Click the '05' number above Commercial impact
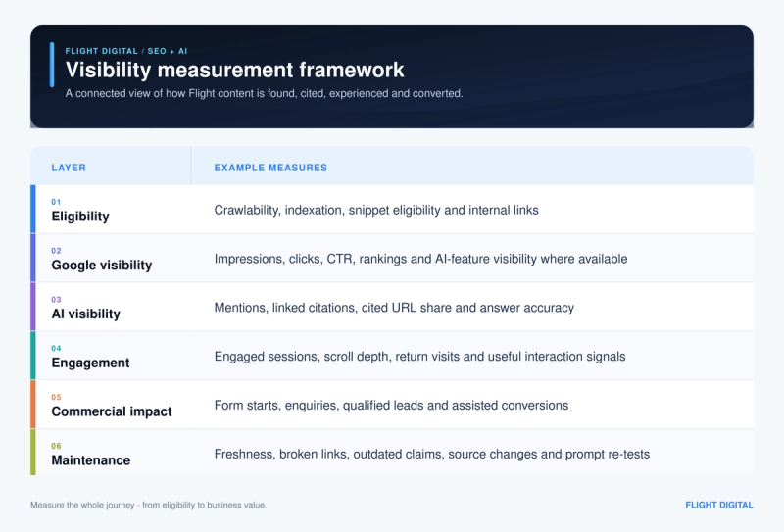This screenshot has height=532, width=784. (x=56, y=398)
